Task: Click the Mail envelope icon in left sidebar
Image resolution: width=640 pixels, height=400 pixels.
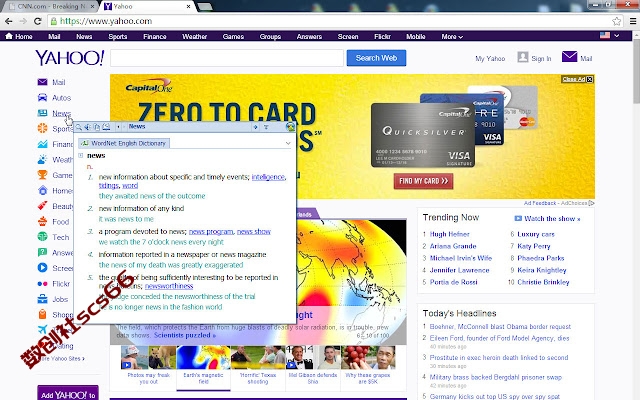Action: pyautogui.click(x=42, y=82)
